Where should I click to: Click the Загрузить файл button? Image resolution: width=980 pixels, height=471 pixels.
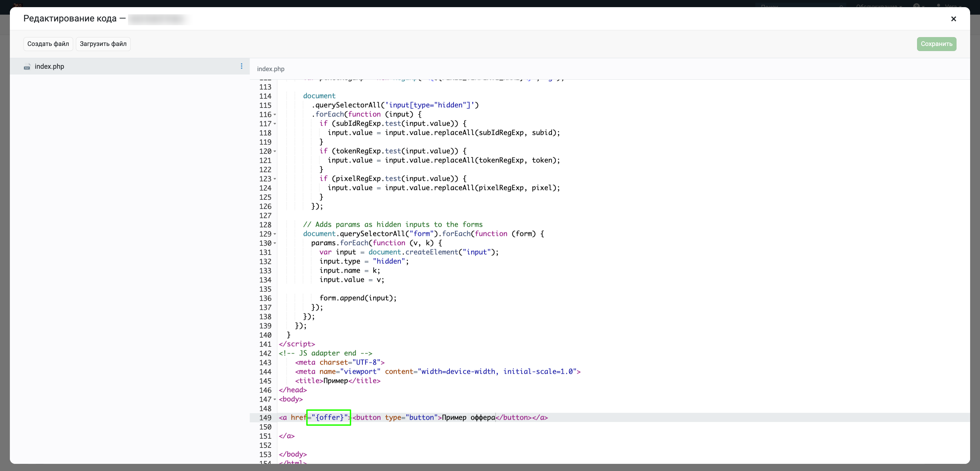point(103,44)
